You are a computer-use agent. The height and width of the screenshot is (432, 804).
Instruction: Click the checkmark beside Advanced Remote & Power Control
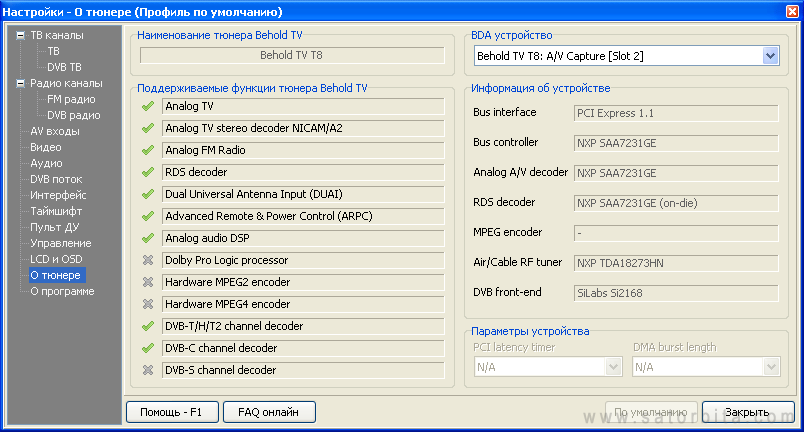click(148, 216)
